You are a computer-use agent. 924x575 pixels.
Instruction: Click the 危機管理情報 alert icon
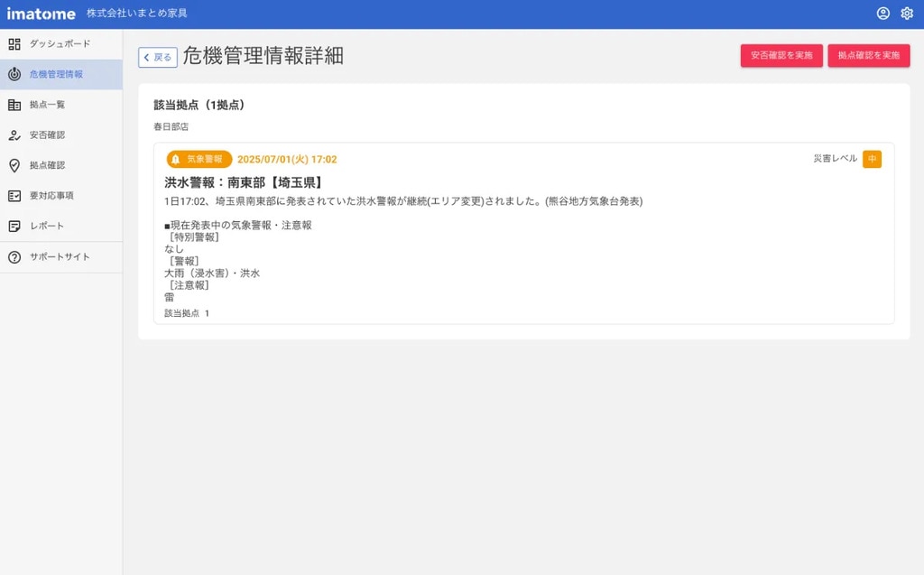pos(14,75)
